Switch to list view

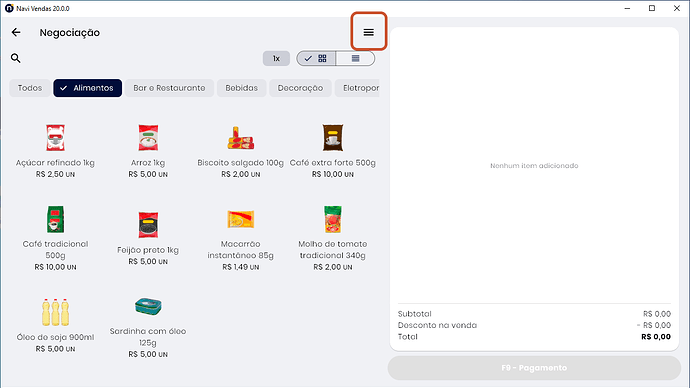(356, 58)
